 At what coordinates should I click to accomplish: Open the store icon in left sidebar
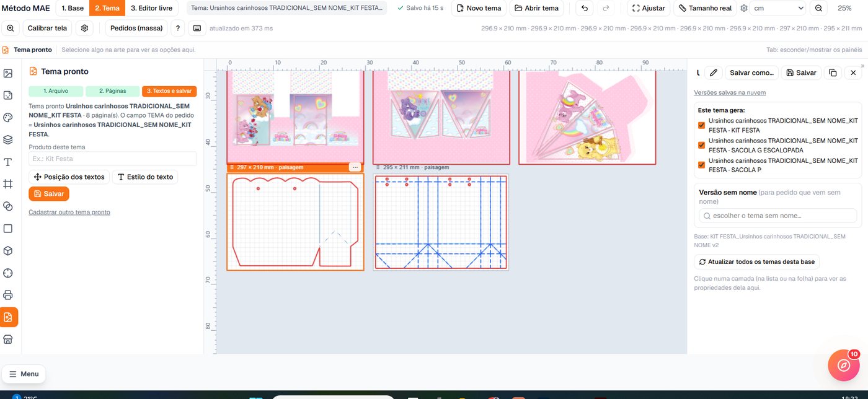coord(8,340)
